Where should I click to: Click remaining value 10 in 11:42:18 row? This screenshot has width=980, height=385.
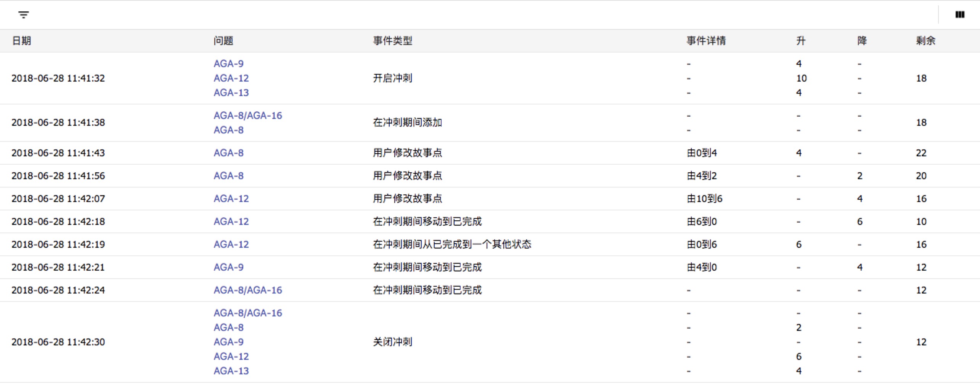(x=921, y=221)
